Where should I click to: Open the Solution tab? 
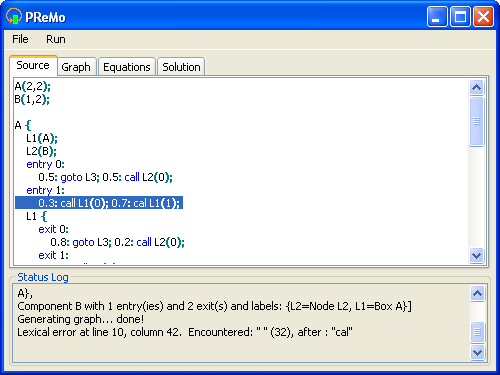(x=181, y=67)
